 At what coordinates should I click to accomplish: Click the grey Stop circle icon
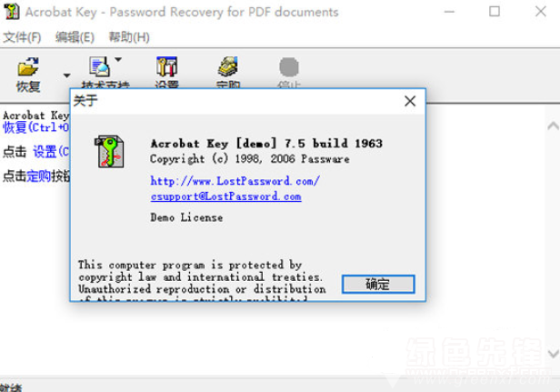pos(288,66)
